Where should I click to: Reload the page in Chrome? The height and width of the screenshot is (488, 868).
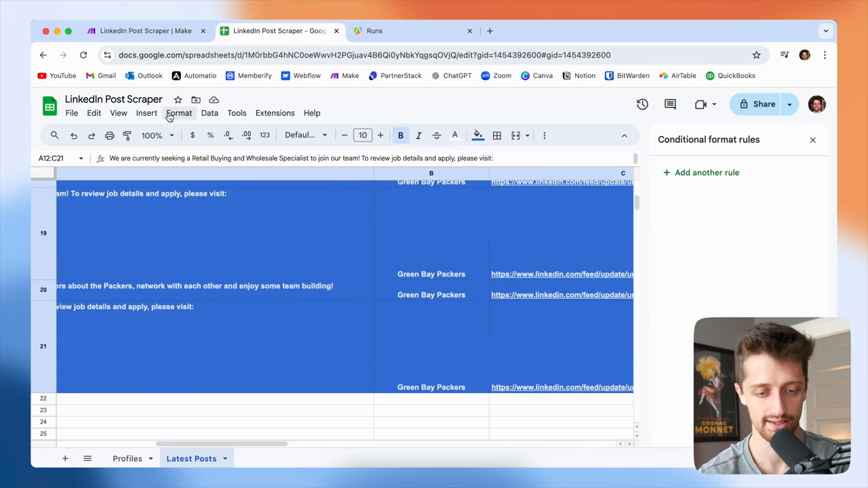pos(83,55)
